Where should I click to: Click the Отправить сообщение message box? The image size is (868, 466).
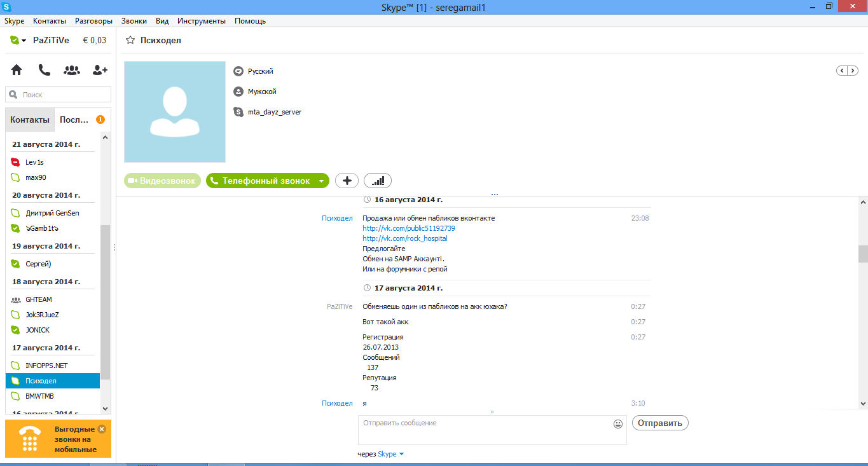(x=492, y=430)
